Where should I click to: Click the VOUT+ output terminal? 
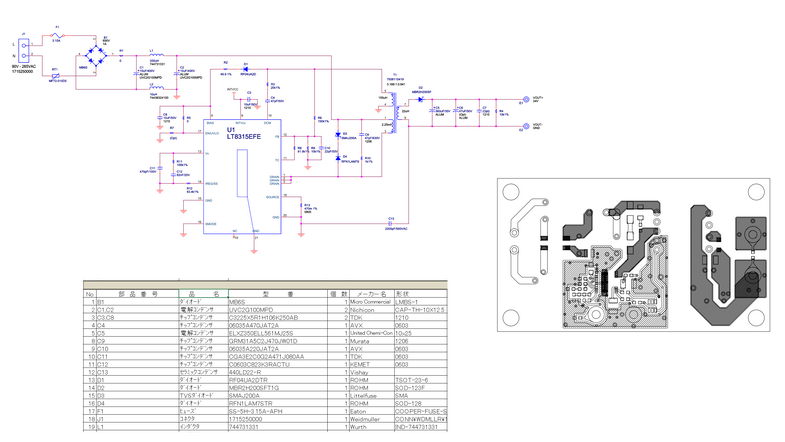[x=524, y=99]
